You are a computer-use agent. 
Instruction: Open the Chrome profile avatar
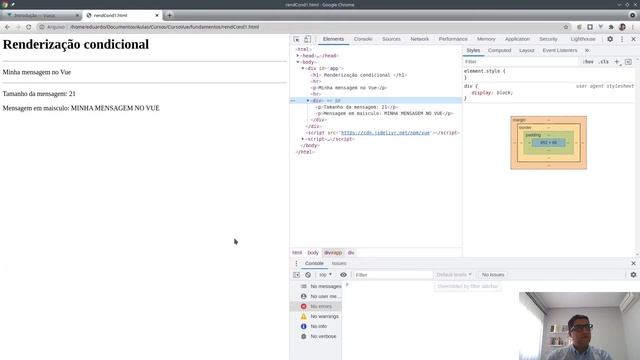[622, 27]
